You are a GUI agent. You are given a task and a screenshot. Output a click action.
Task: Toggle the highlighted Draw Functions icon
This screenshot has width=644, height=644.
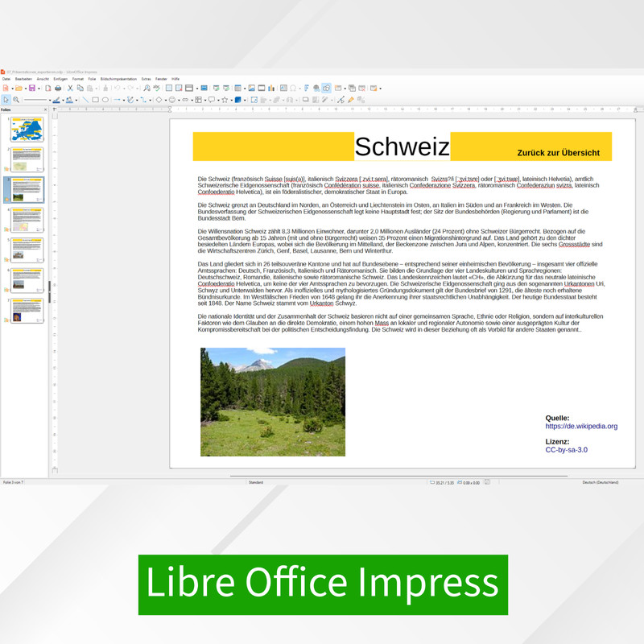coord(327,88)
